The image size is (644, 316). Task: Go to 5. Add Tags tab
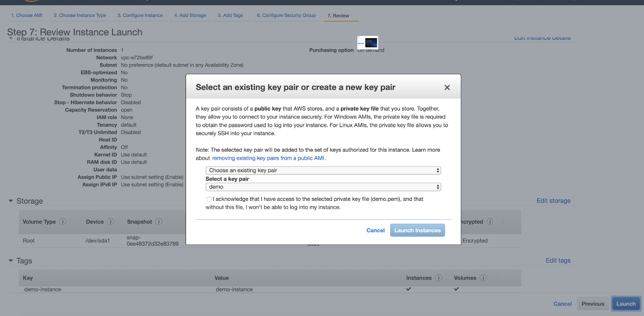pos(230,15)
